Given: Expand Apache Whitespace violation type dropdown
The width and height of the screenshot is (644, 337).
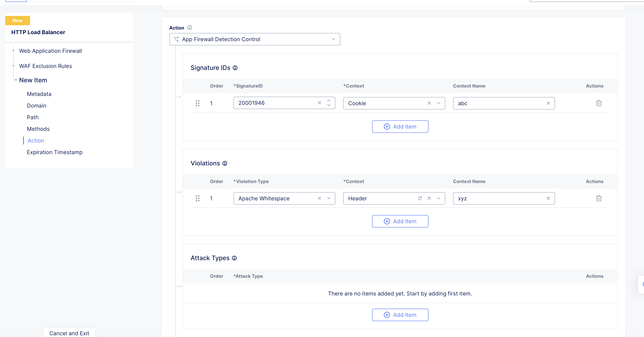Looking at the screenshot, I should coord(328,198).
